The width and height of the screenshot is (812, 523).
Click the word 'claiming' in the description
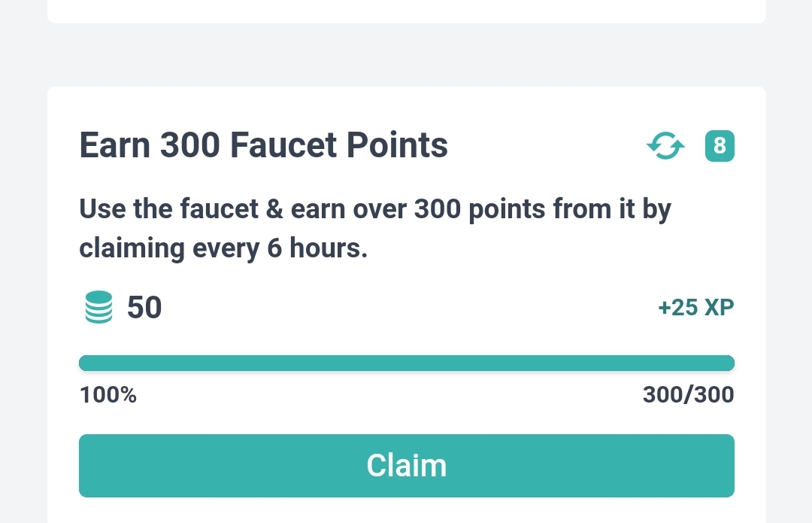pos(132,248)
